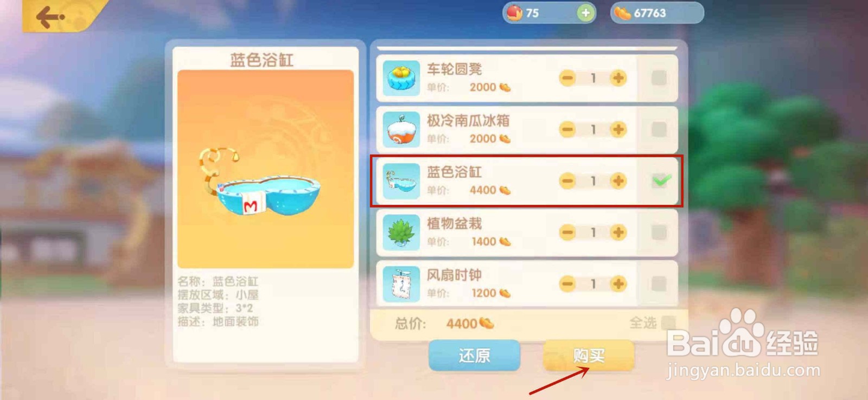Tap the gold coin balance 67763
This screenshot has height=400, width=868.
[657, 13]
